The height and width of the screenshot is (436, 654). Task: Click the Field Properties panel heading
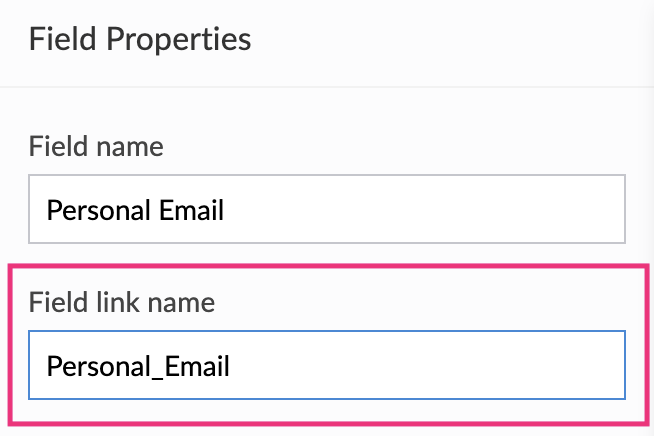140,40
